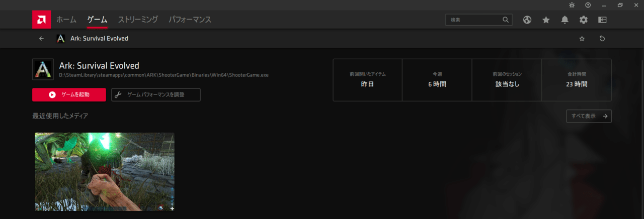The width and height of the screenshot is (644, 219).
Task: Focus the 検索 search field
Action: (478, 20)
